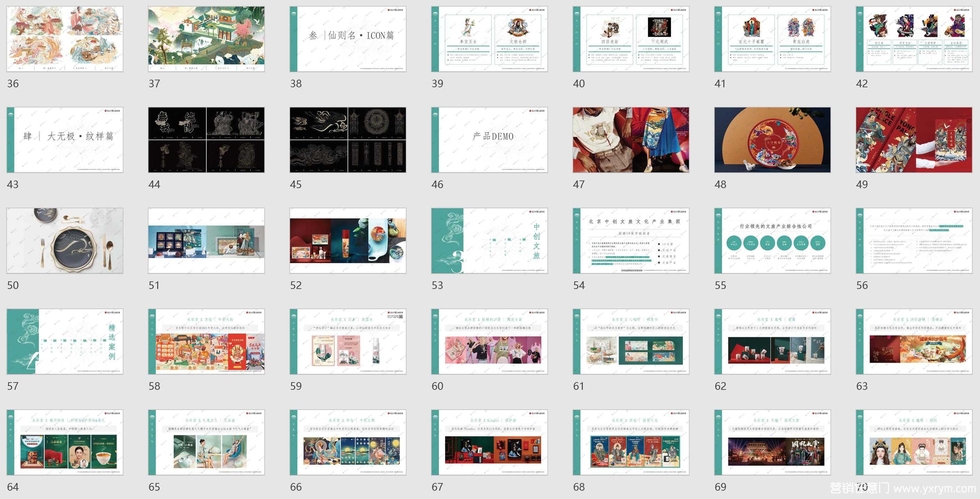
Task: Select slide 43 titled 大无极·纹样篇
Action: [65, 140]
